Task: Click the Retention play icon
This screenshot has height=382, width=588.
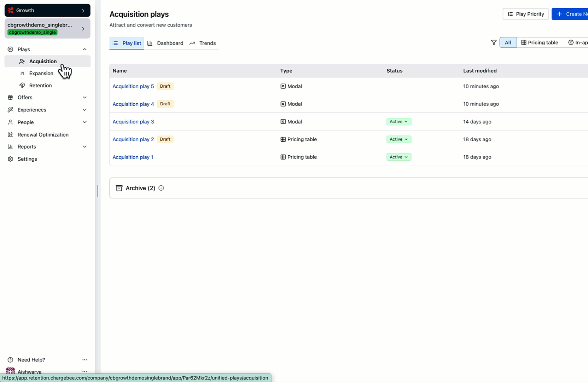Action: [22, 86]
